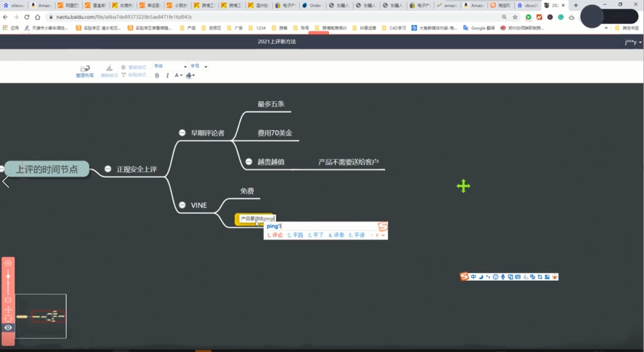Select the 上评的时间节点 root node
This screenshot has width=644, height=352.
pos(47,169)
